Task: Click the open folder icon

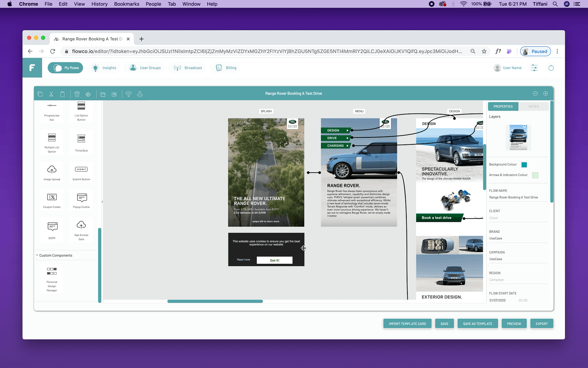Action: (103, 94)
